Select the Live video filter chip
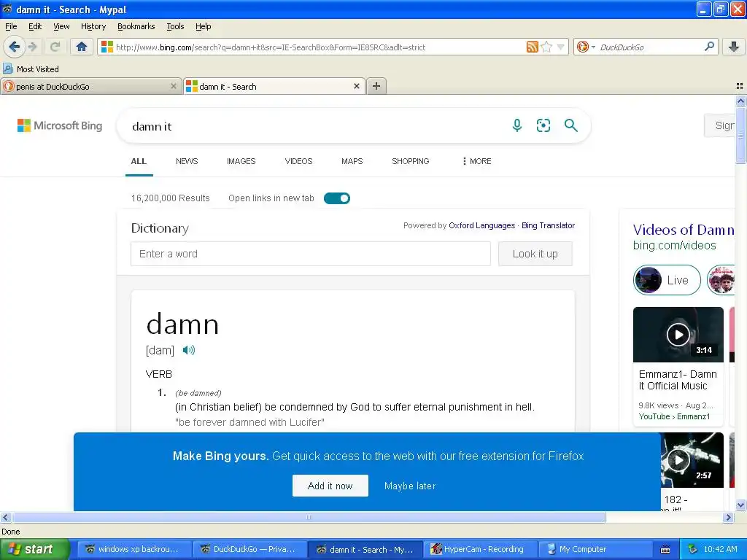Screen dimensions: 747x560 pyautogui.click(x=667, y=280)
